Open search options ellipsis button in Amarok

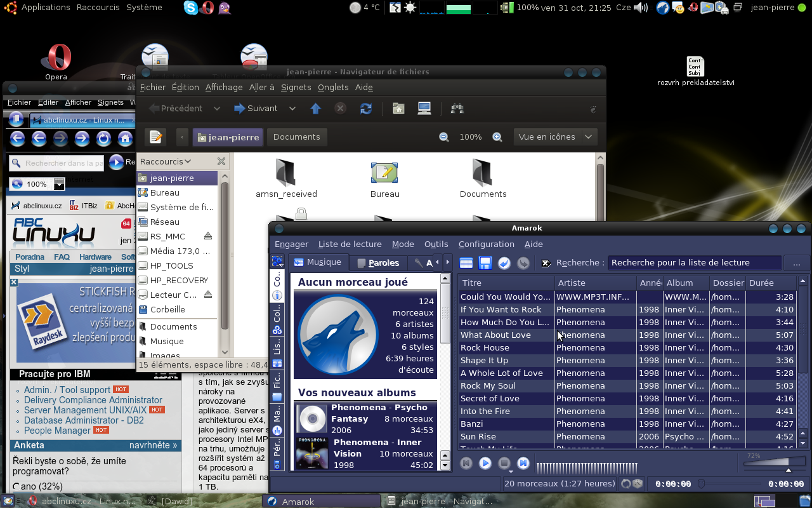coord(797,263)
